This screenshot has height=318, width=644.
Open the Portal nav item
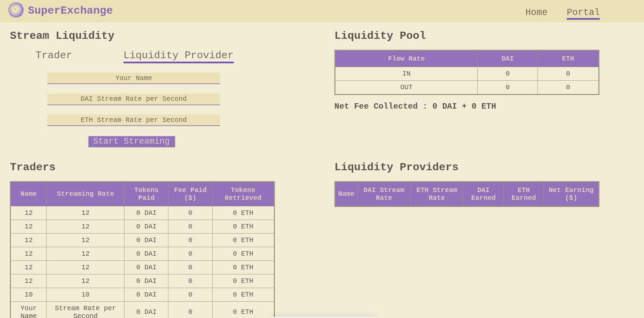(x=583, y=12)
